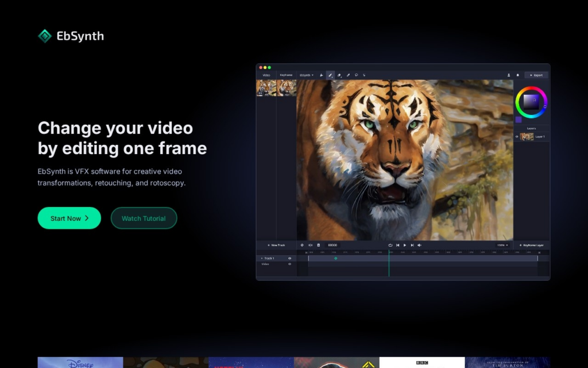
Task: Select the Lasso tool icon
Action: 356,75
